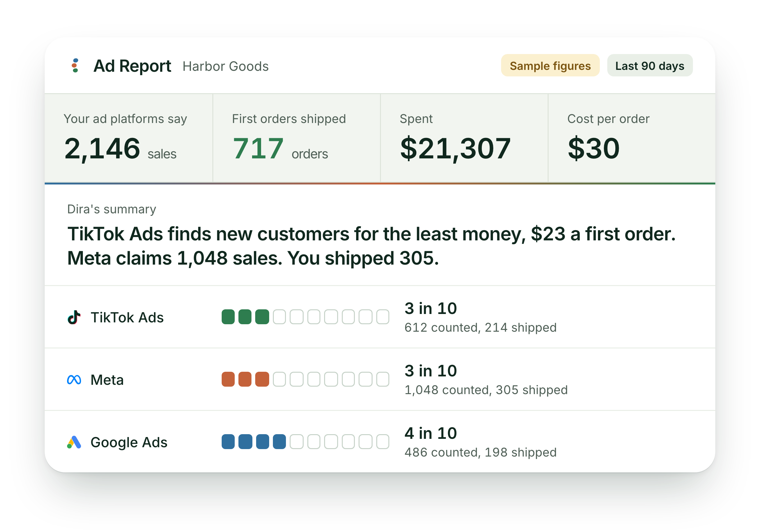The width and height of the screenshot is (760, 532).
Task: Click the 3 in 10 text for TikTok Ads
Action: pos(431,308)
